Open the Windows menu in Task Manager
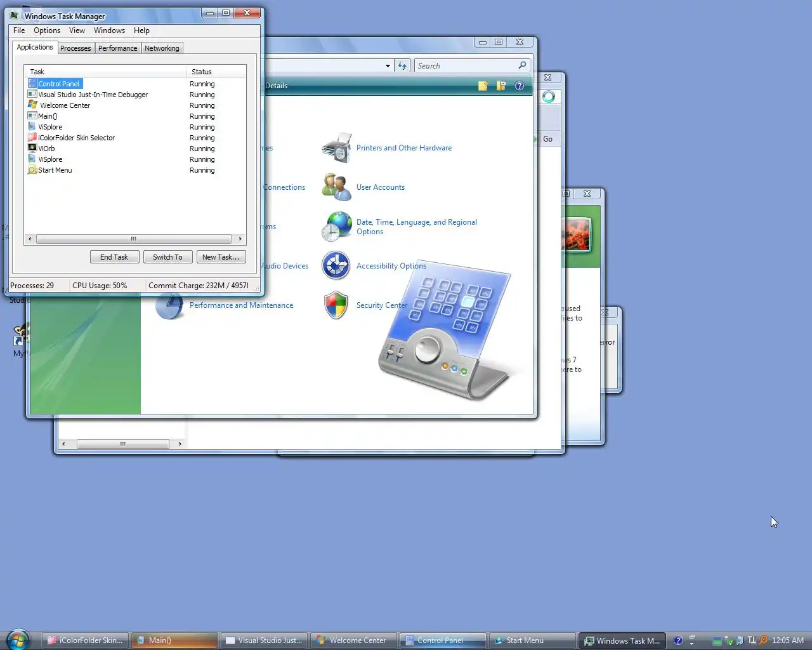 point(109,30)
